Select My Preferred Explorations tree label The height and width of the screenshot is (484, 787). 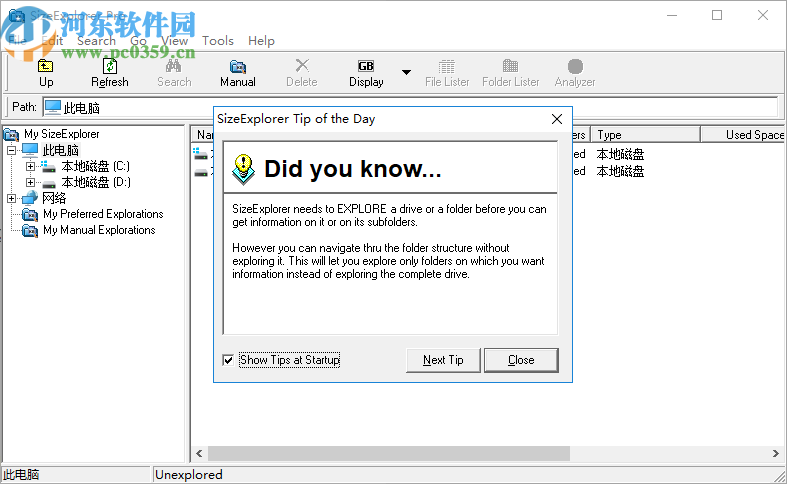[x=103, y=214]
